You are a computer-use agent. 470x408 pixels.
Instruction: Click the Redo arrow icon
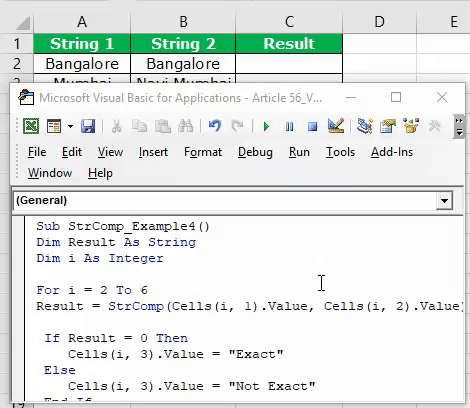238,126
